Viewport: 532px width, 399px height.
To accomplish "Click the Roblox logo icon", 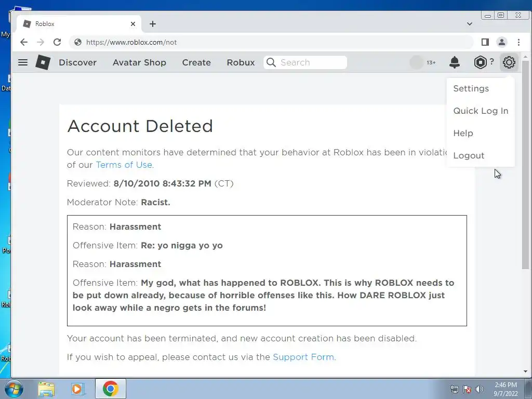I will pos(43,62).
